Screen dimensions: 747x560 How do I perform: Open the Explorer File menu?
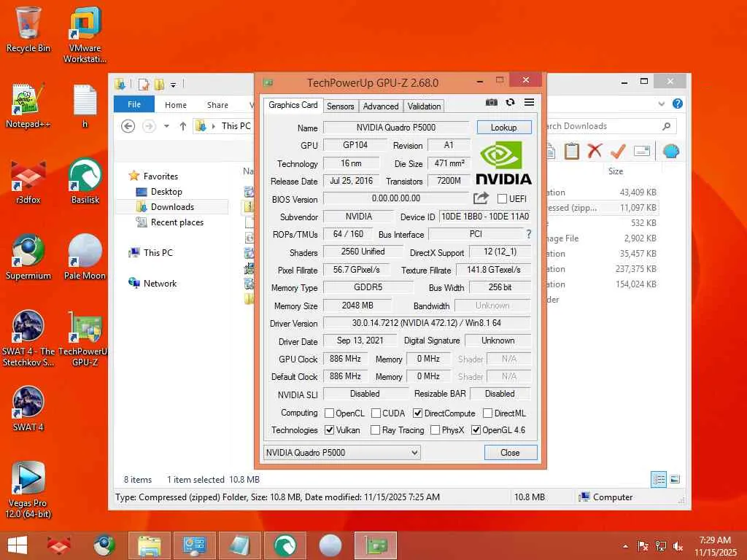[134, 104]
